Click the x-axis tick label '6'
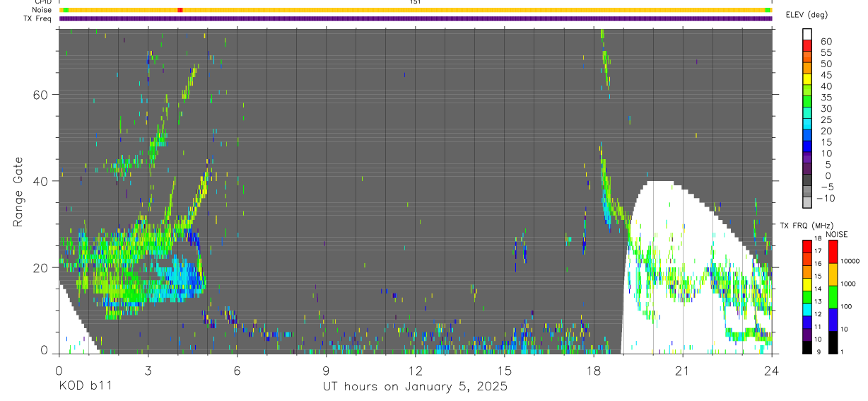This screenshot has width=868, height=401. tap(237, 371)
